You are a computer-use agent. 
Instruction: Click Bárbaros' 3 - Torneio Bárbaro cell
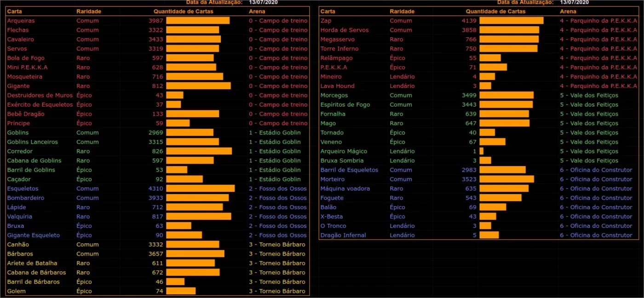click(x=277, y=254)
